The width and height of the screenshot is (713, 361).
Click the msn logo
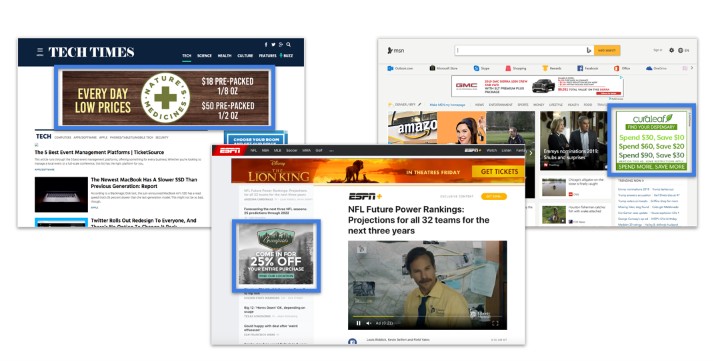396,50
